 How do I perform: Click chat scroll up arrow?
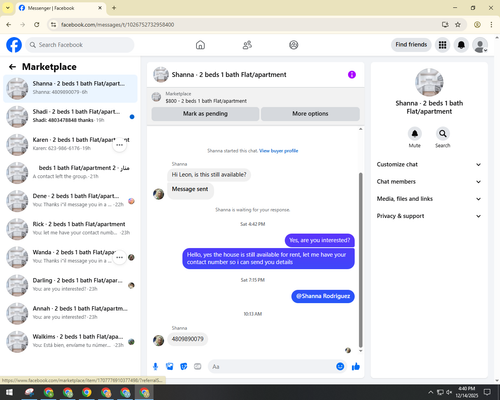click(x=360, y=129)
